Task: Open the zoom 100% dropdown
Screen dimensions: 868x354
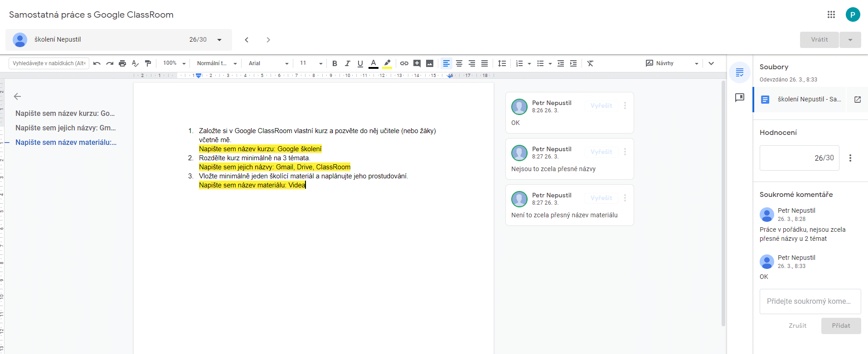Action: pyautogui.click(x=175, y=63)
